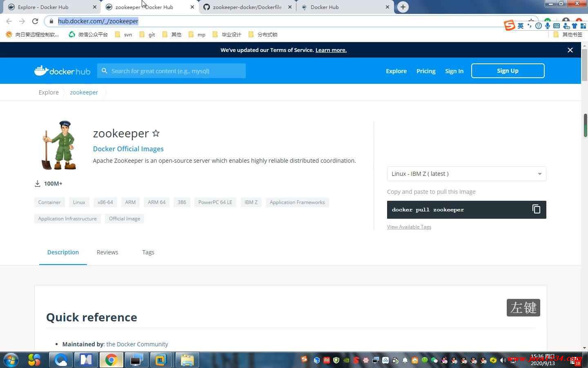Open Explore in the Docker Hub header
588x368 pixels.
pos(396,71)
